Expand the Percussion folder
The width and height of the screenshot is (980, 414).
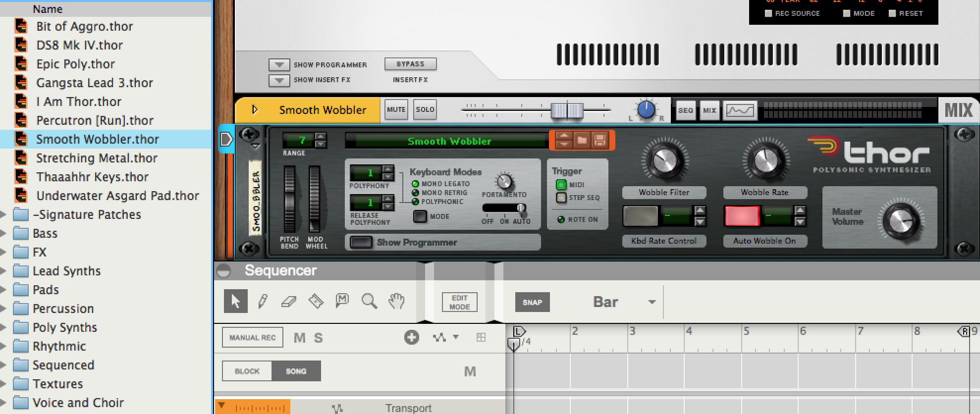3,309
